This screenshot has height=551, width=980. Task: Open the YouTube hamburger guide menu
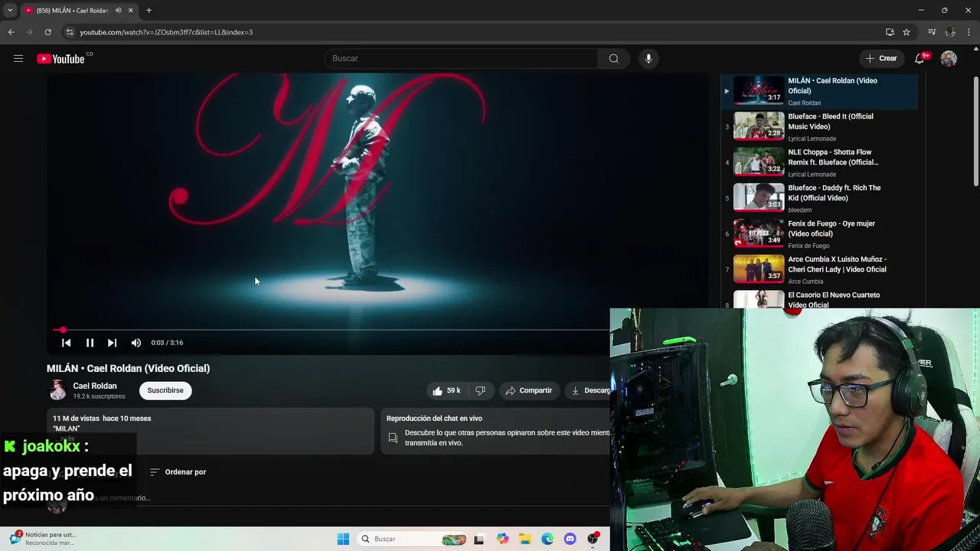tap(18, 58)
